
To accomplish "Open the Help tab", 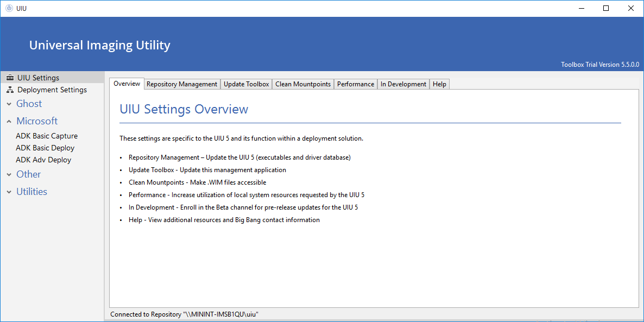I will pyautogui.click(x=439, y=84).
